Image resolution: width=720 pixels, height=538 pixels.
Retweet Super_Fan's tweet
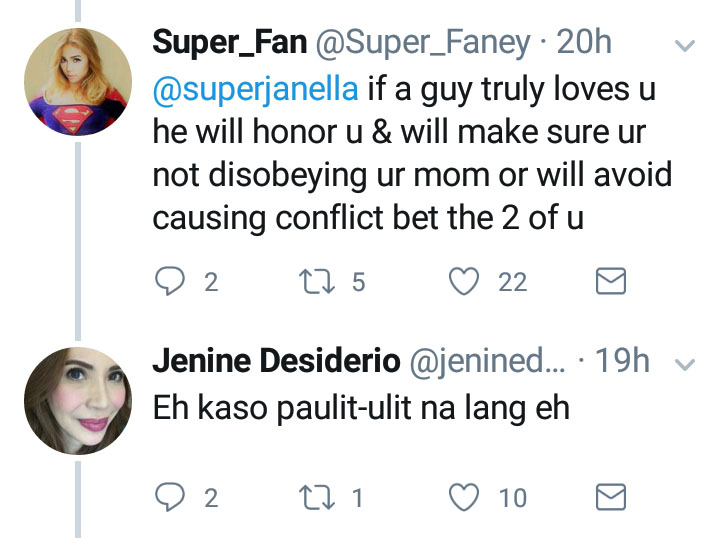coord(318,283)
